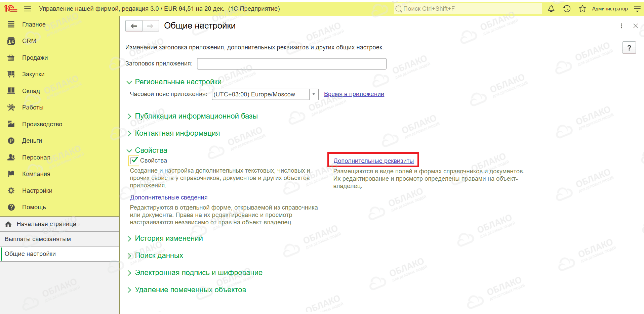The height and width of the screenshot is (314, 644).
Task: Click the notifications bell icon
Action: click(551, 9)
